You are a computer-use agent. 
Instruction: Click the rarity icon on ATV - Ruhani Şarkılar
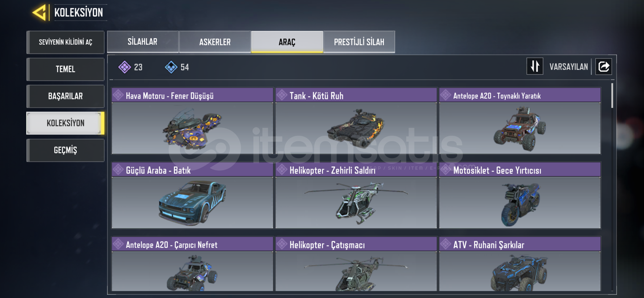(x=446, y=244)
